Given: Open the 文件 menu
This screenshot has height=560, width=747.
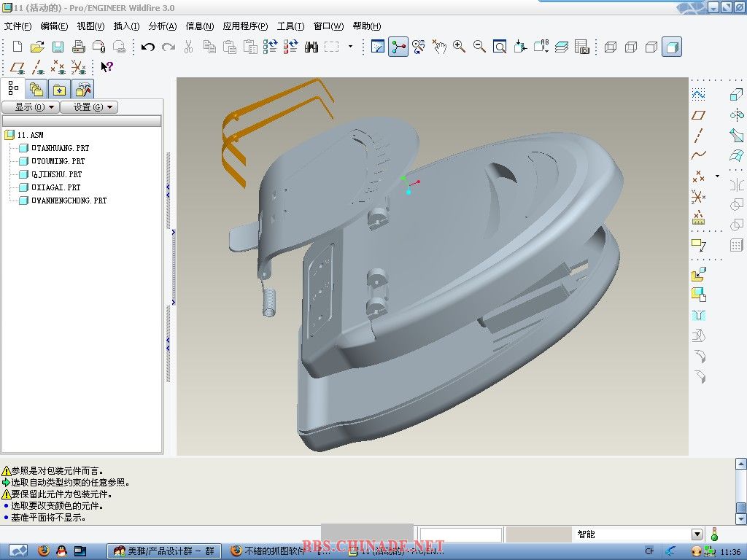Looking at the screenshot, I should click(x=18, y=26).
